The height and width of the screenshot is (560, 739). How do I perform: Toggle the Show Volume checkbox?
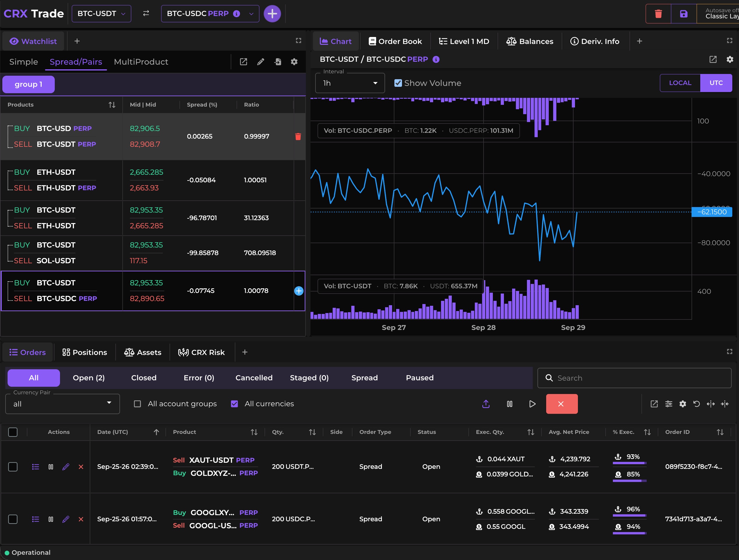point(398,83)
